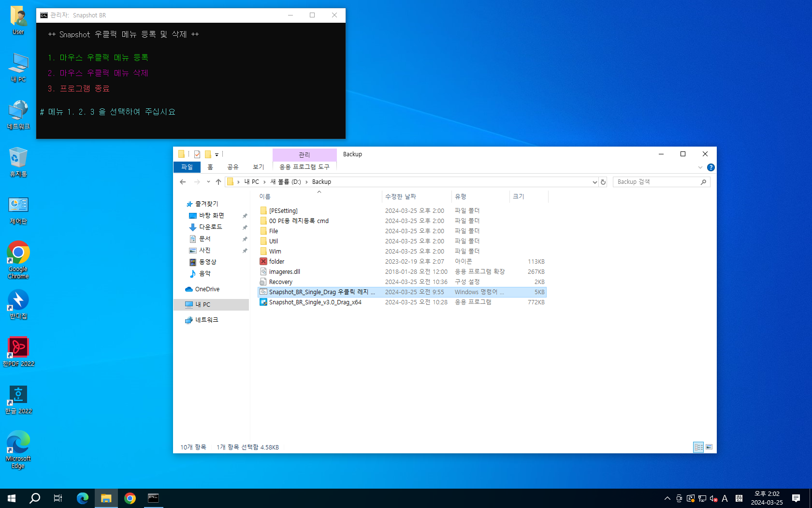The width and height of the screenshot is (812, 508).
Task: Click the clock and date in the taskbar
Action: click(767, 498)
